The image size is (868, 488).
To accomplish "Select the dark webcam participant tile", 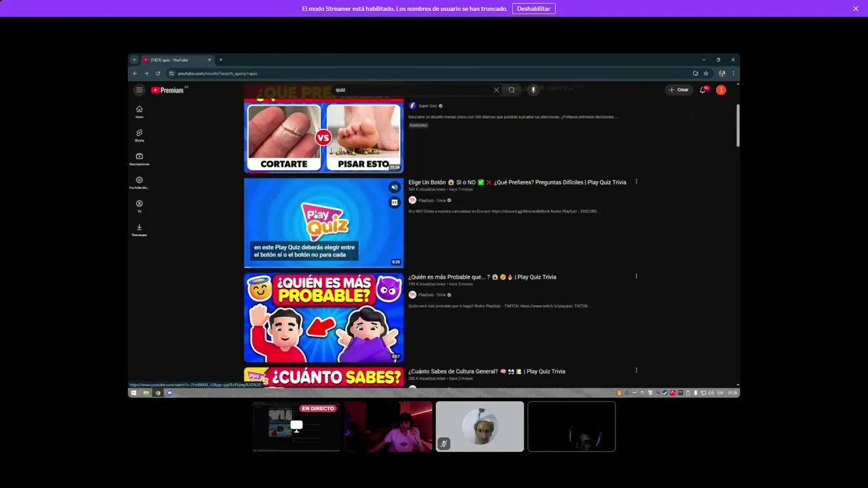I will click(x=571, y=426).
